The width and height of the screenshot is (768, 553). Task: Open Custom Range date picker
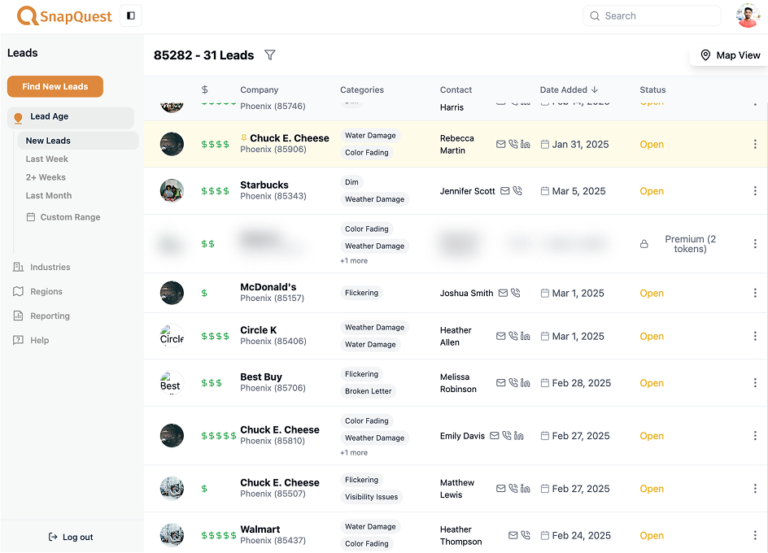click(x=63, y=217)
